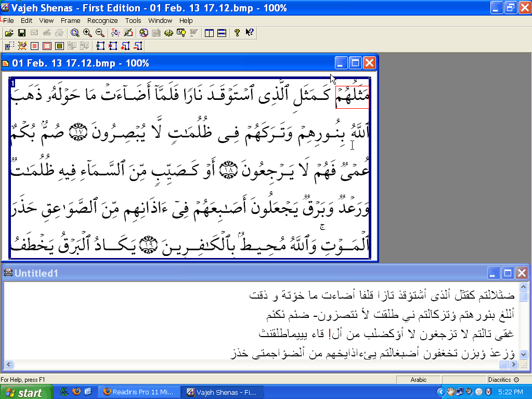The image size is (532, 399).
Task: Click the light bulb toolbar icon
Action: (181, 33)
